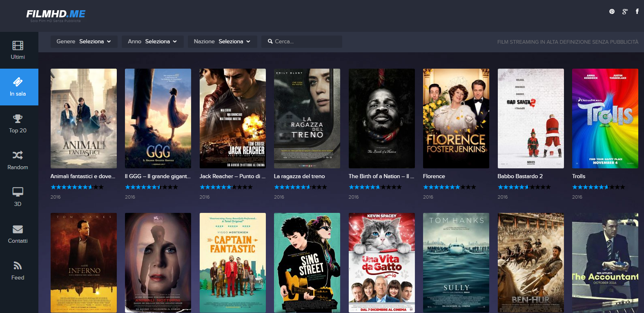
Task: Open the Top 20 trophy icon
Action: (18, 119)
